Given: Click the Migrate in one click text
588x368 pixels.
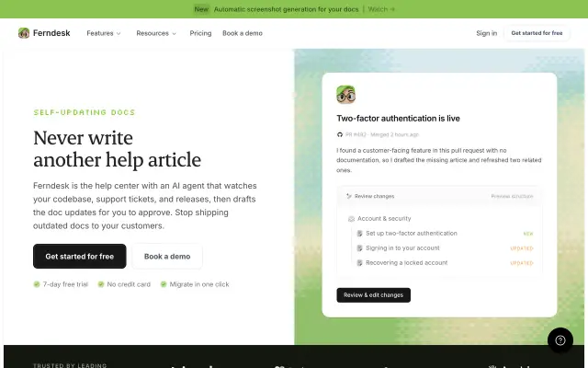Looking at the screenshot, I should tap(199, 284).
